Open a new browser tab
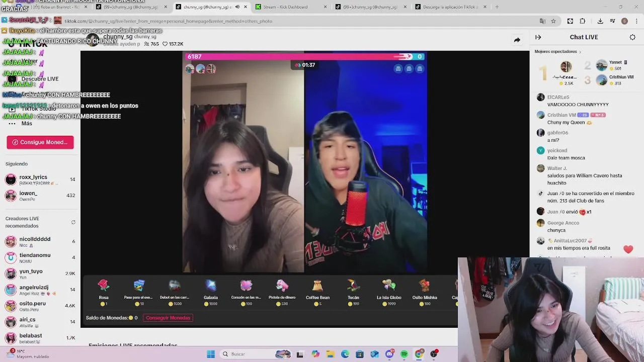644x362 pixels. (x=497, y=7)
